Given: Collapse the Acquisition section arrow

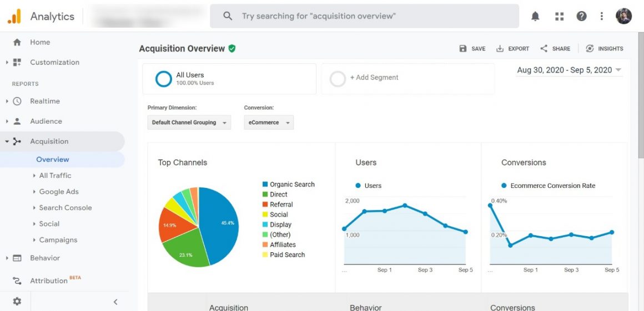Looking at the screenshot, I should tap(7, 141).
